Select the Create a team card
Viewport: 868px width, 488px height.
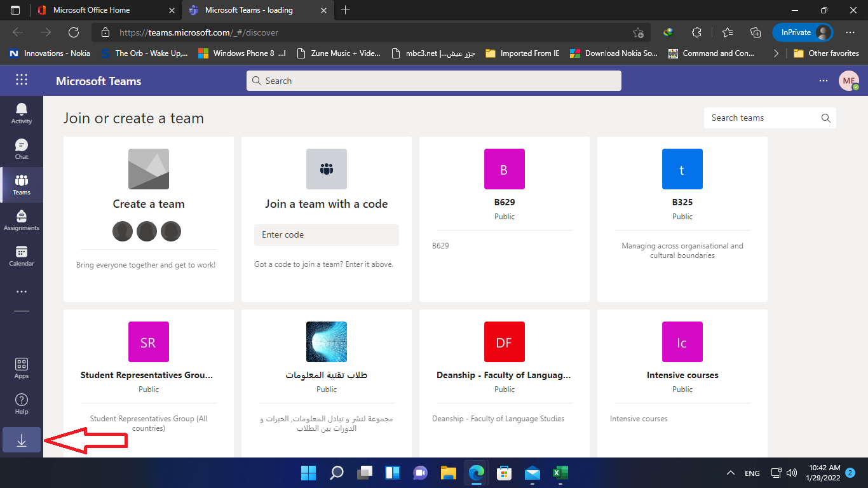[149, 219]
